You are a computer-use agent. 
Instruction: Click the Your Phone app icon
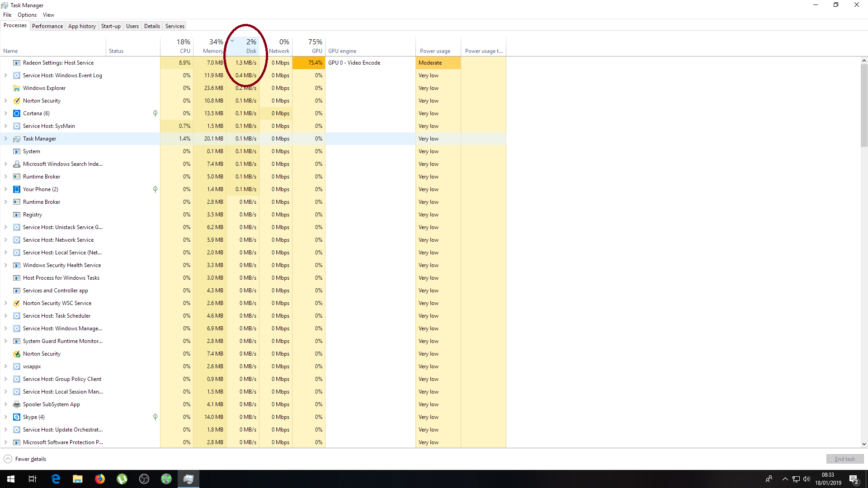(17, 189)
